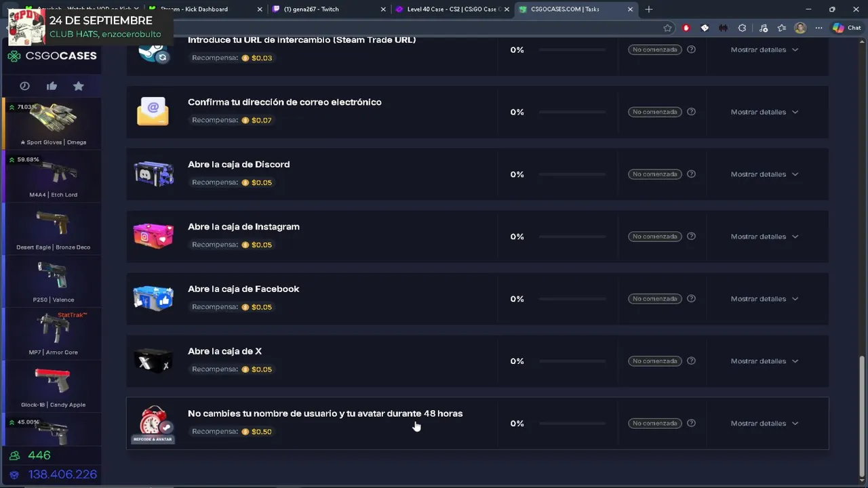Select the star top drops icon
This screenshot has width=868, height=488.
[x=79, y=86]
